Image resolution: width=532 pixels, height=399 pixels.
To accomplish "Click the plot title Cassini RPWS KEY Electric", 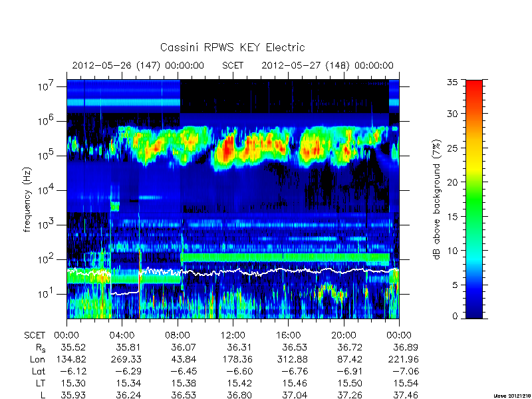I will [x=232, y=47].
